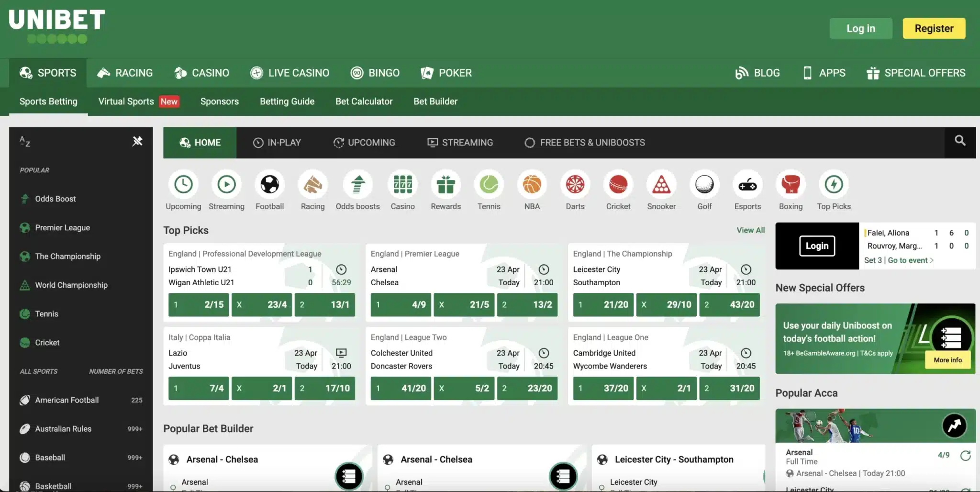This screenshot has height=492, width=980.
Task: Select the Golf ball icon
Action: pyautogui.click(x=704, y=184)
